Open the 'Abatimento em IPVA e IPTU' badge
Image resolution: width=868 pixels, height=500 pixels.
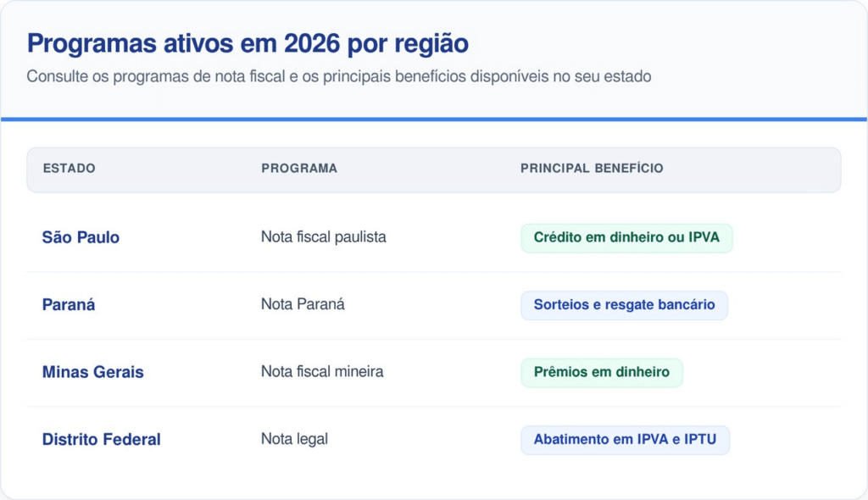click(625, 440)
